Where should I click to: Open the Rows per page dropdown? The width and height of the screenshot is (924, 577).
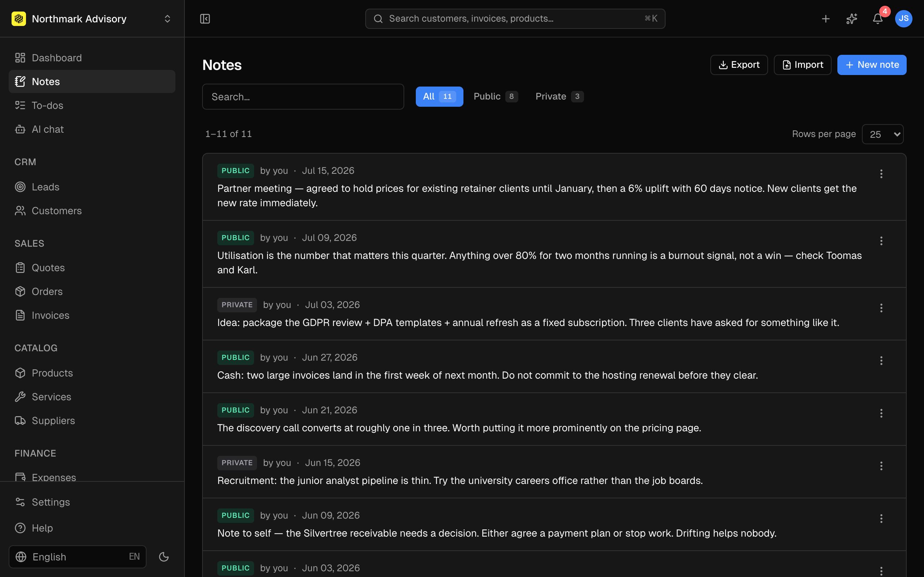[x=883, y=134]
